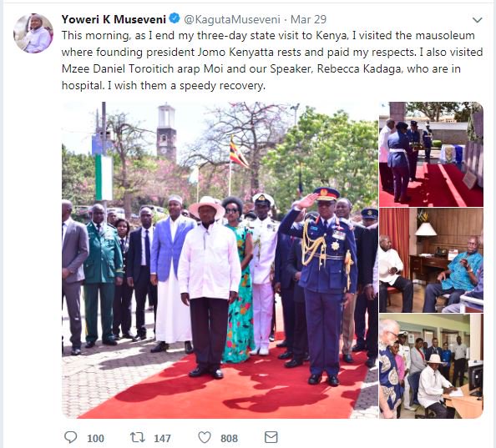
Task: Like the tweet with the heart icon
Action: point(205,438)
